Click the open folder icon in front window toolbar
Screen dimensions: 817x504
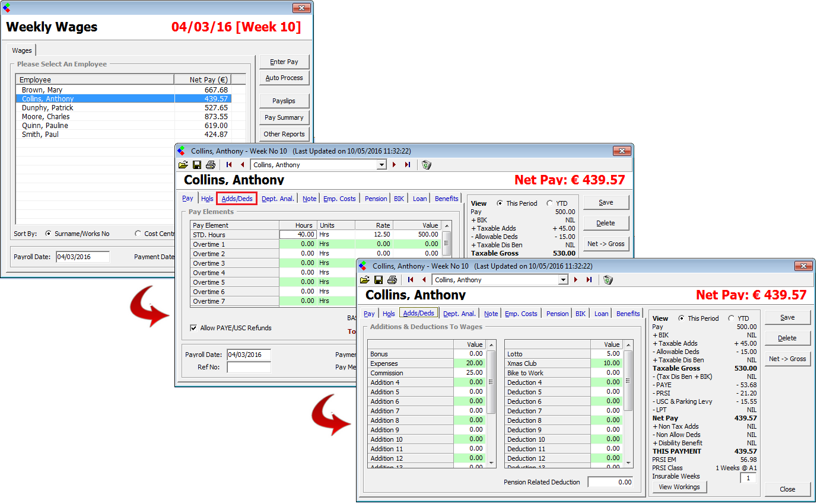click(x=365, y=280)
